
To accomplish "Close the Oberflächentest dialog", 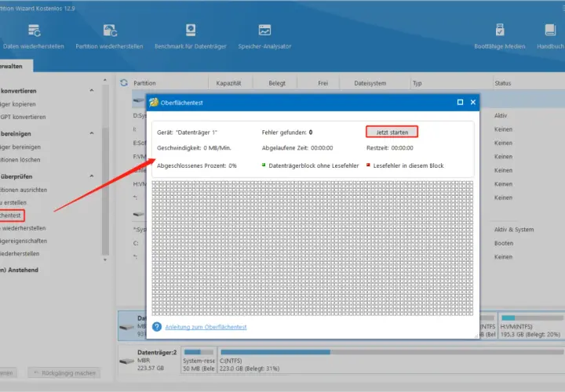I will 473,102.
